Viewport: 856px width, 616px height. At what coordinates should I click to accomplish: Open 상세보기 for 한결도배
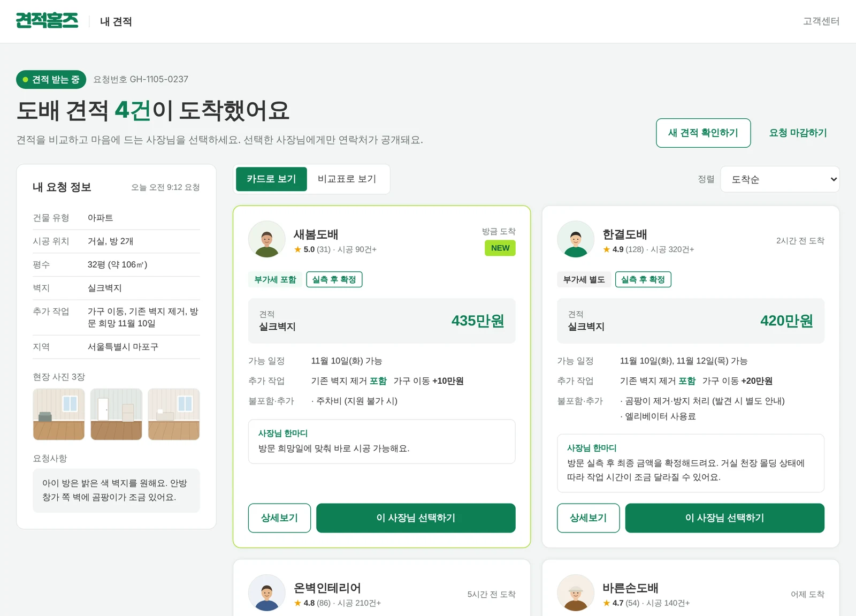coord(588,518)
